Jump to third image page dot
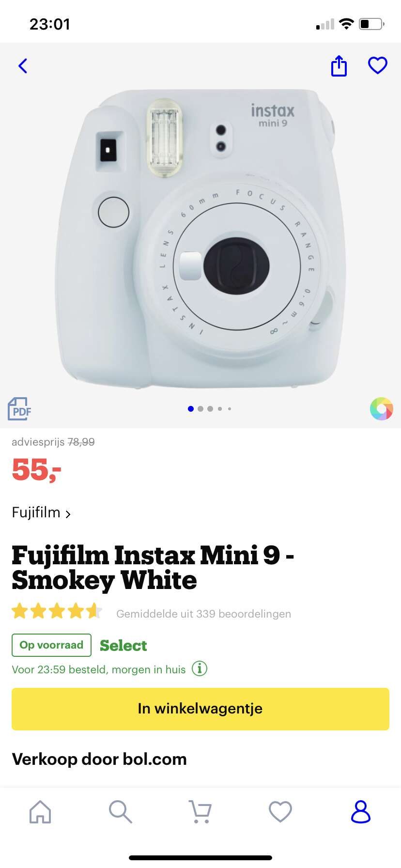This screenshot has height=868, width=401. click(210, 409)
